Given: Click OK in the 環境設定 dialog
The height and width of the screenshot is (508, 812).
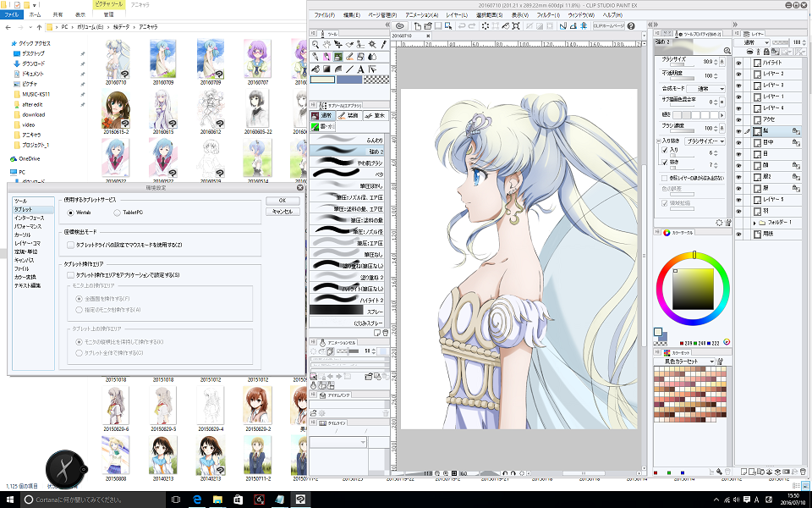Looking at the screenshot, I should (x=282, y=201).
